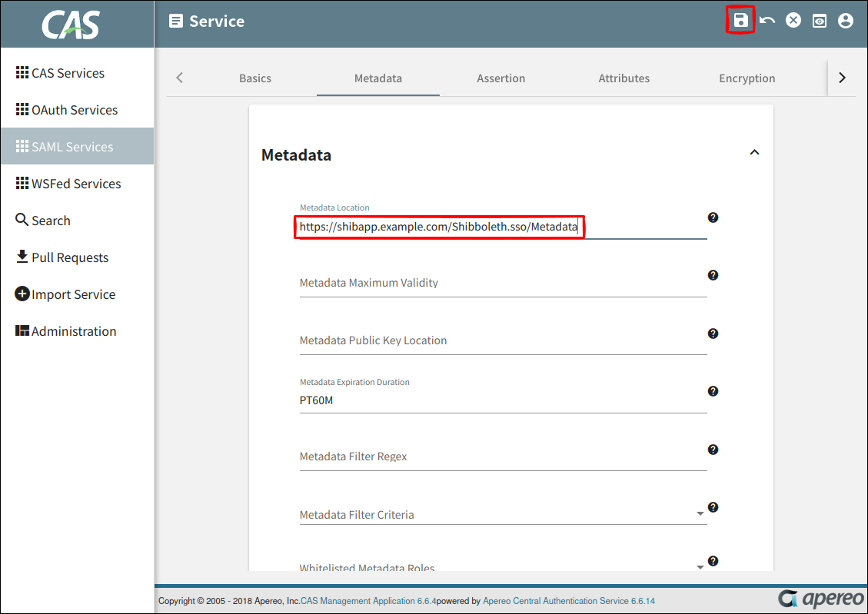868x614 pixels.
Task: Click help icon beside Metadata Location
Action: pyautogui.click(x=713, y=217)
